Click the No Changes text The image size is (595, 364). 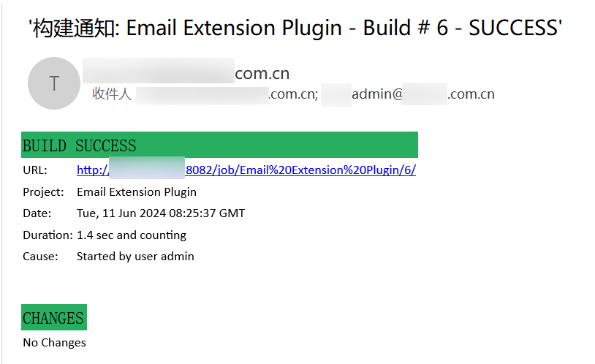click(x=54, y=343)
